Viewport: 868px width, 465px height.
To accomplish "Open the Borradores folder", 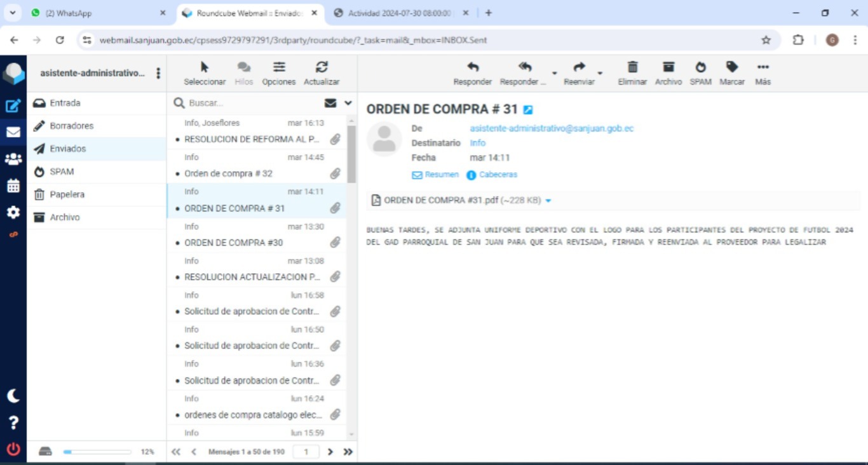I will (71, 126).
